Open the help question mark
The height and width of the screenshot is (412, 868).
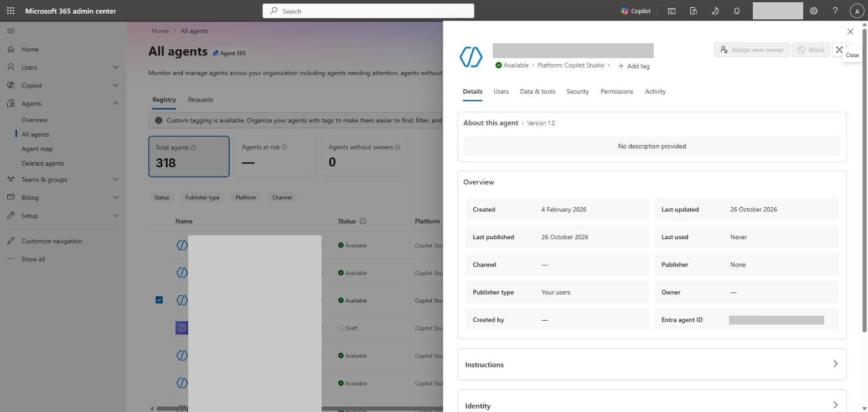(835, 11)
